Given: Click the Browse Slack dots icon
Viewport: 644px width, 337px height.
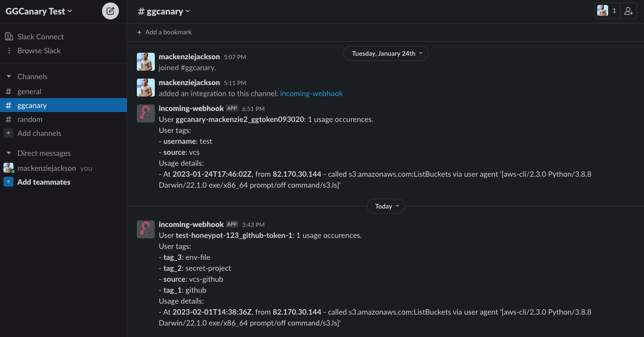Looking at the screenshot, I should pos(8,50).
